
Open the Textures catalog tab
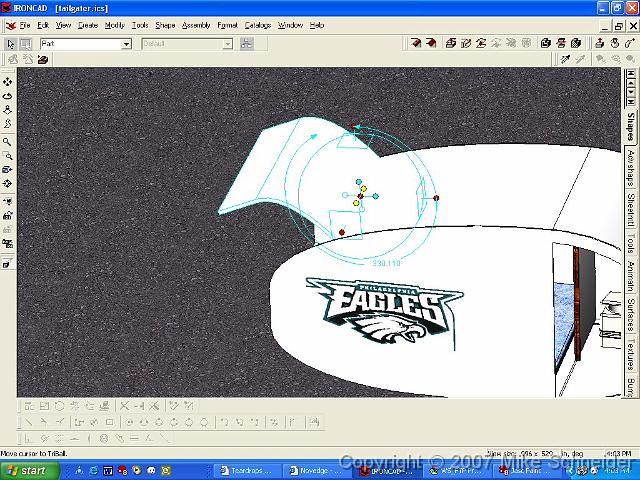(x=631, y=354)
